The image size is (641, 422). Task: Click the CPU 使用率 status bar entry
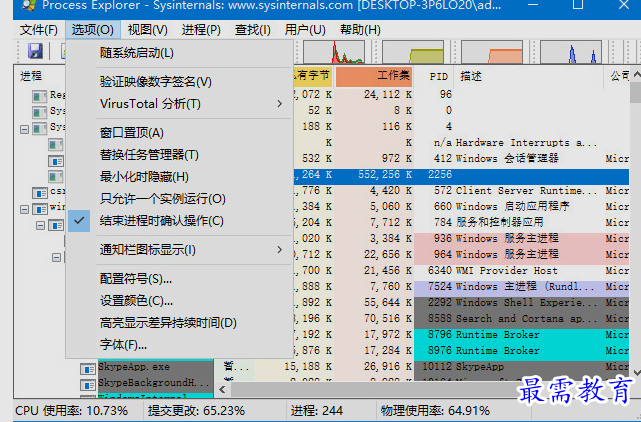(x=72, y=411)
